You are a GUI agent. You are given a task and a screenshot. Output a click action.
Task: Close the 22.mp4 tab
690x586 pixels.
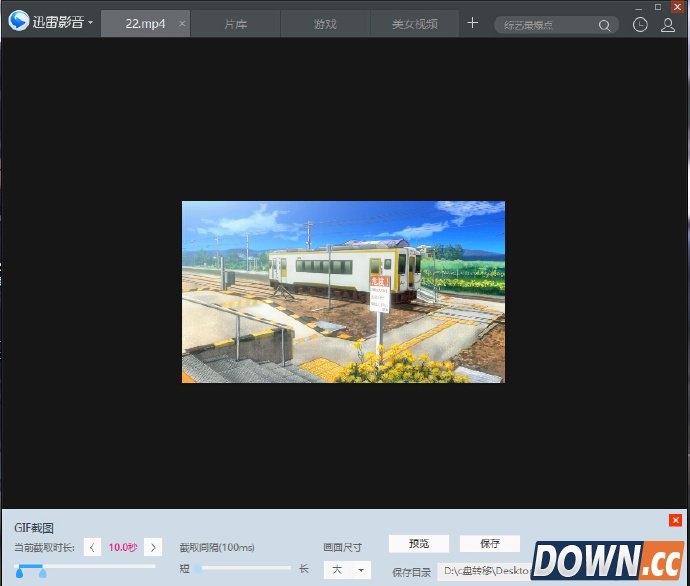(181, 23)
